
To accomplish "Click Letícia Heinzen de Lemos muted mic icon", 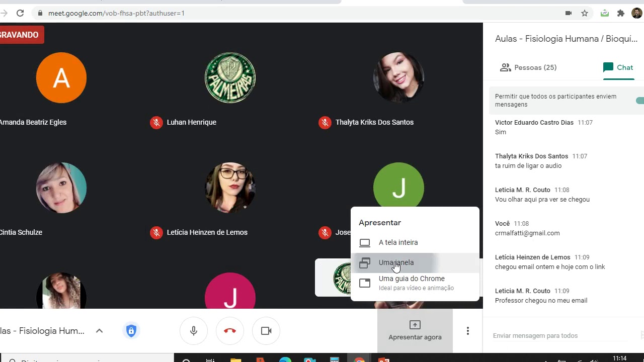I will pyautogui.click(x=156, y=232).
